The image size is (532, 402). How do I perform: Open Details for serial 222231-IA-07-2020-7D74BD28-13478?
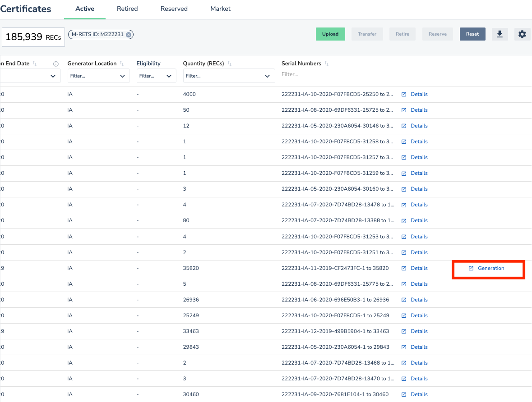click(419, 205)
